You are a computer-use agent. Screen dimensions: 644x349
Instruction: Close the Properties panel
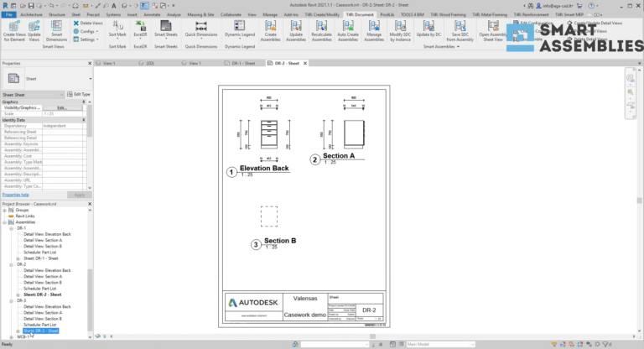pyautogui.click(x=90, y=63)
